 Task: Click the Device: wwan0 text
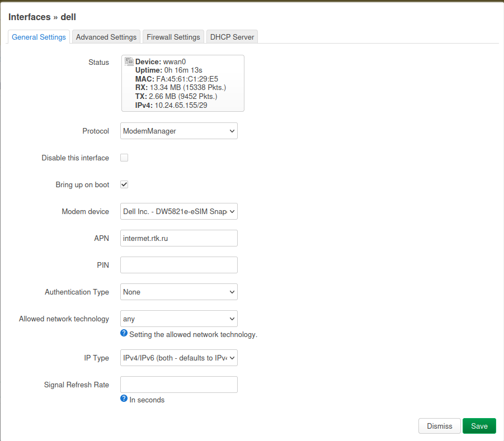(x=161, y=61)
